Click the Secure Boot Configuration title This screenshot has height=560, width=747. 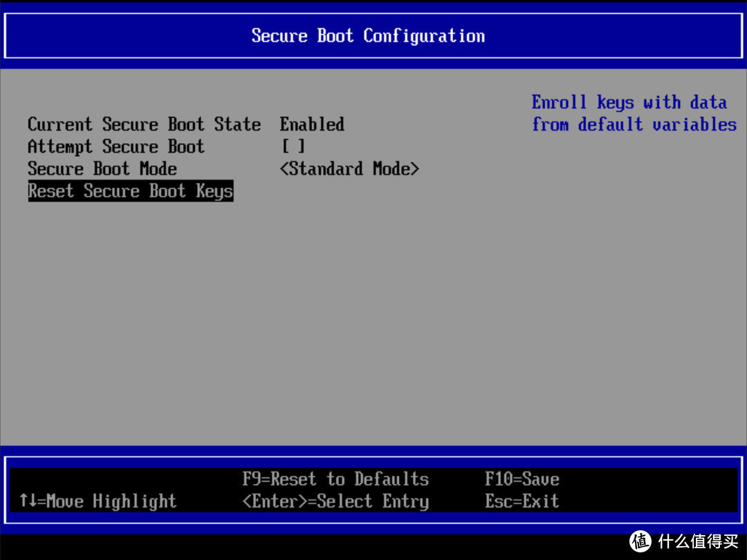368,36
